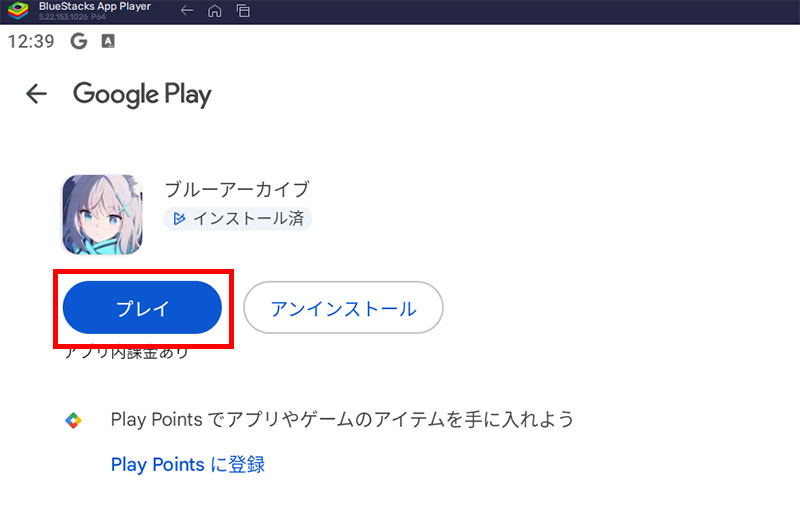Click the colorful Play Points icon
The height and width of the screenshot is (530, 800).
tap(73, 420)
